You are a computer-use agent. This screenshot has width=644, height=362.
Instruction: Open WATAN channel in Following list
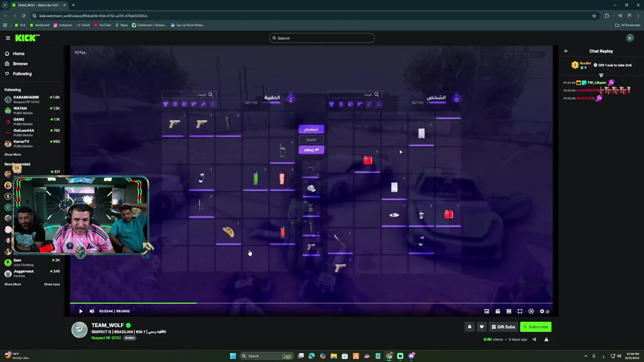coord(32,110)
